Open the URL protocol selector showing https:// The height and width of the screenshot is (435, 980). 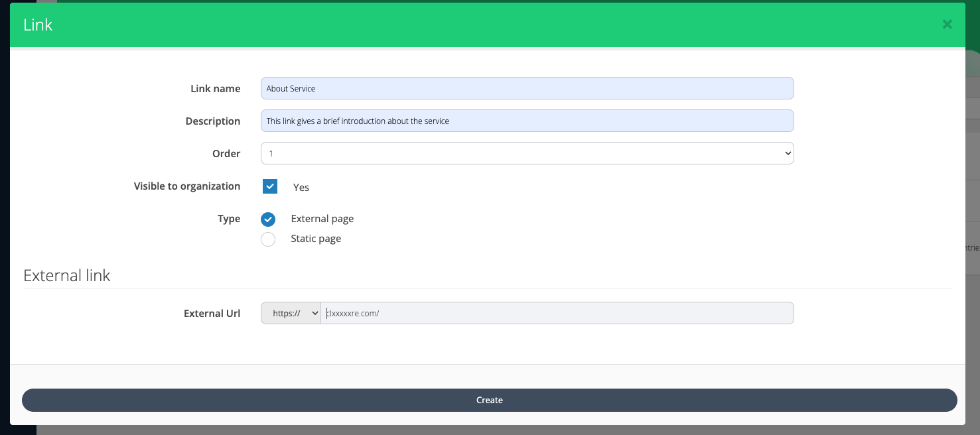(x=291, y=313)
